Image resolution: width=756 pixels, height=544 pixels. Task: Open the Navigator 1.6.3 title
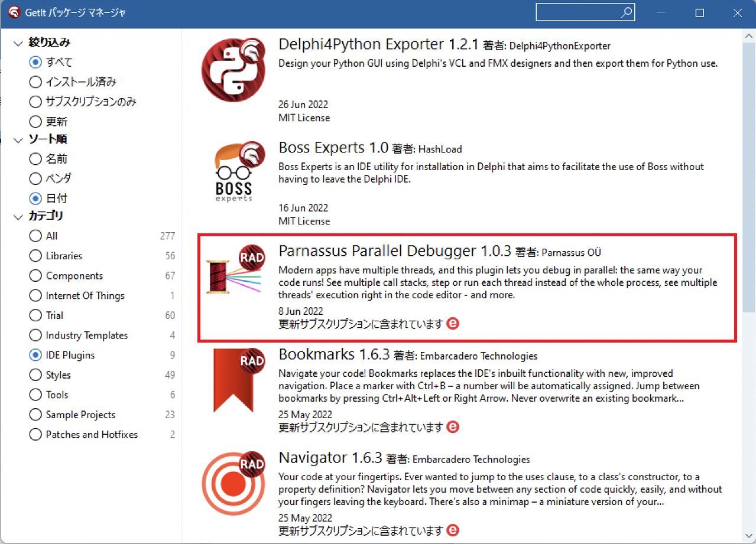tap(330, 458)
